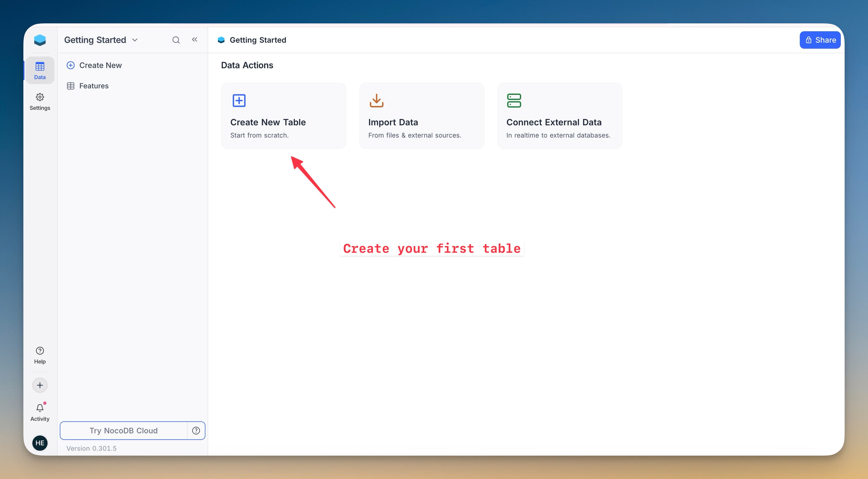Viewport: 868px width, 479px height.
Task: Open the Data section in sidebar
Action: (x=40, y=70)
